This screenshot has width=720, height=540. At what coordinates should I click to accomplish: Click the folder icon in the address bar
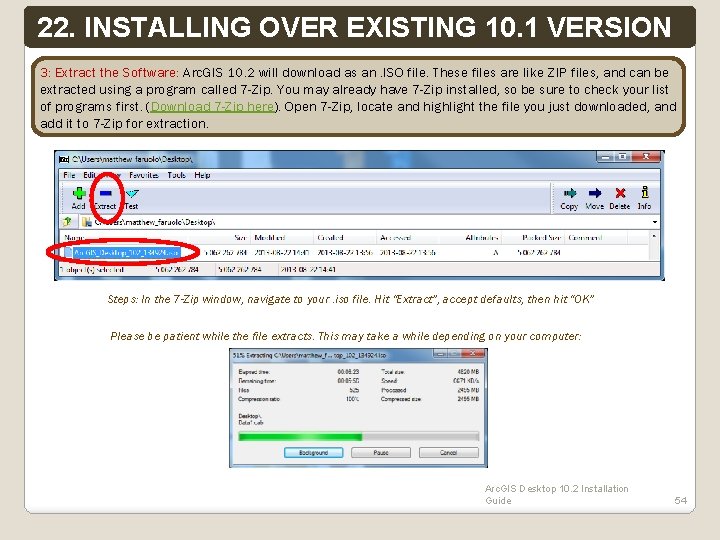87,222
